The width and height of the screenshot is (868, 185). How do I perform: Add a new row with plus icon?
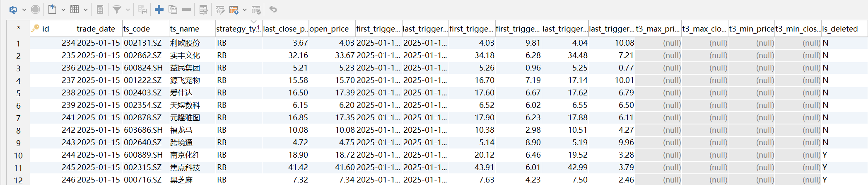coord(159,9)
